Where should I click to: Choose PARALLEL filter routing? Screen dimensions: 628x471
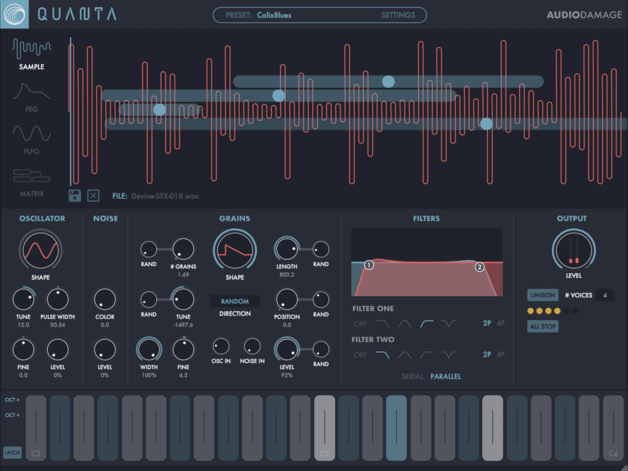(445, 376)
